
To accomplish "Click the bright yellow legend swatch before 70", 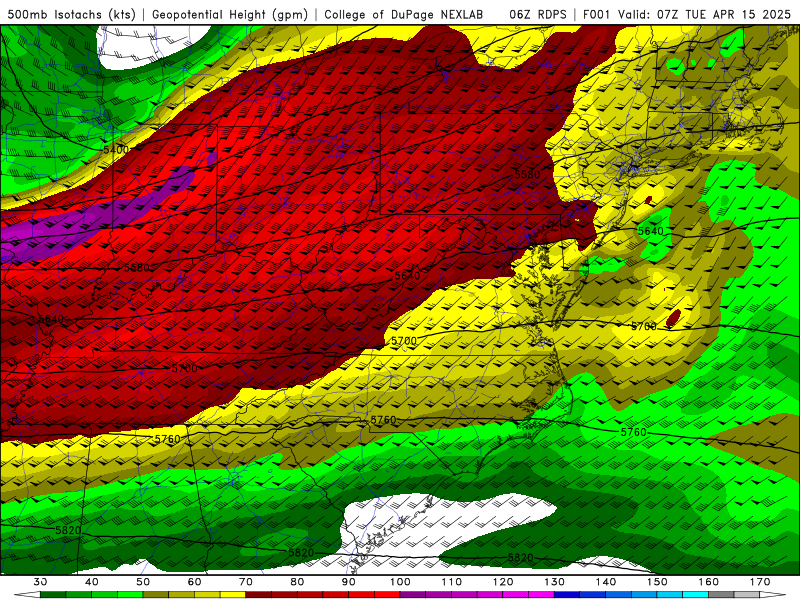I will pos(233,596).
